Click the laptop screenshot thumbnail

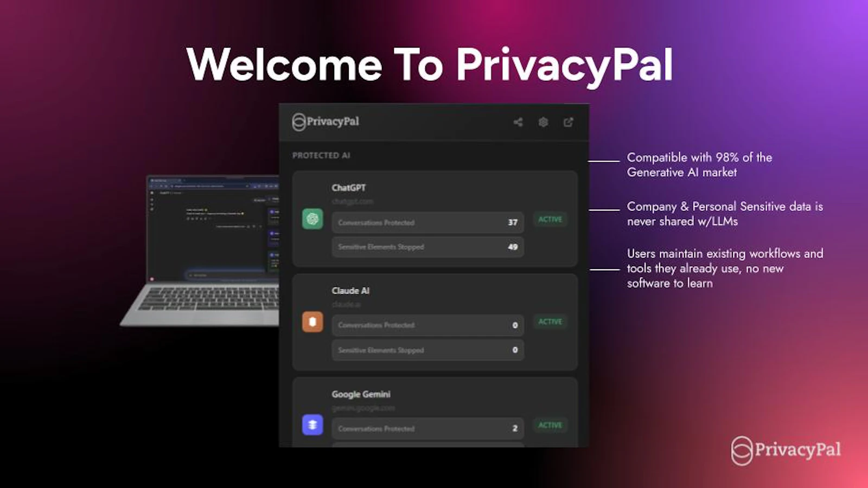point(200,251)
